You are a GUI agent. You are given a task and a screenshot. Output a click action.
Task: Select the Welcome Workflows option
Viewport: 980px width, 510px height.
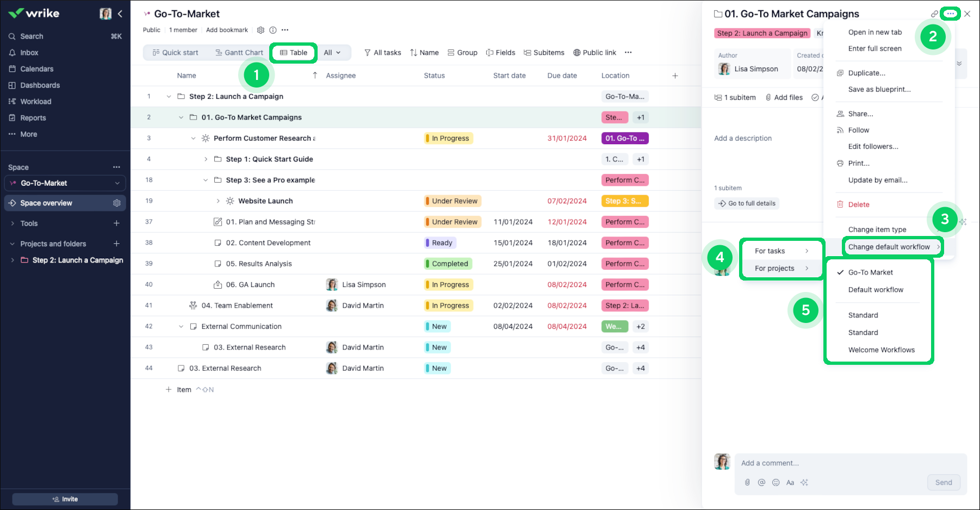(881, 350)
